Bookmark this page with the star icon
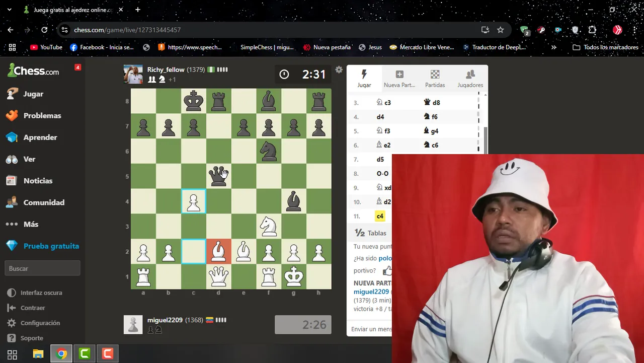This screenshot has width=644, height=363. coord(500,30)
